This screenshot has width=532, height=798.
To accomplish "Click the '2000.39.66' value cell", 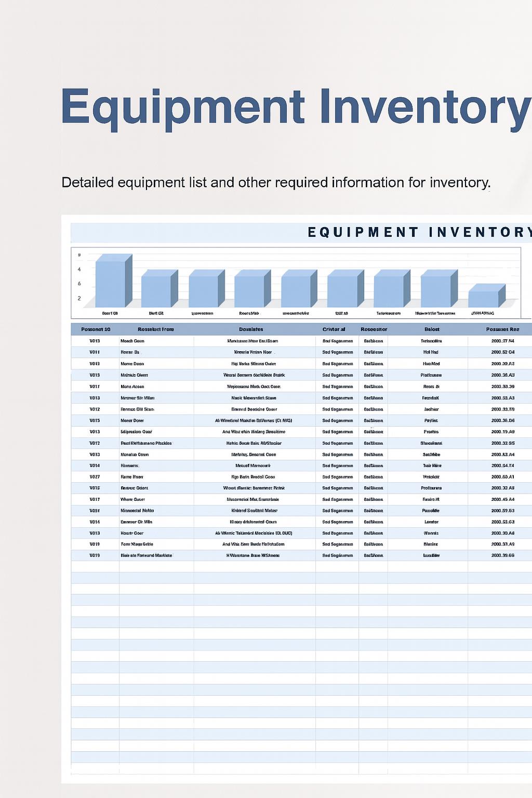I will point(503,555).
